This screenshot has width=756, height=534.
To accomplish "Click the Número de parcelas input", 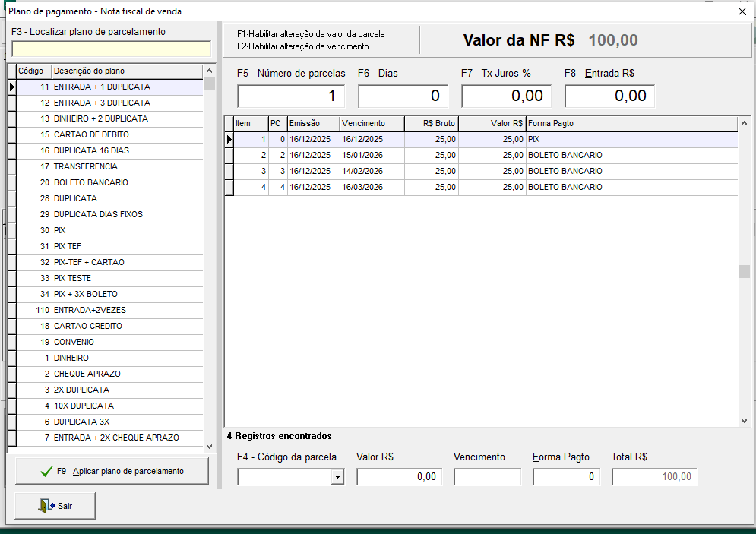I will coord(291,96).
